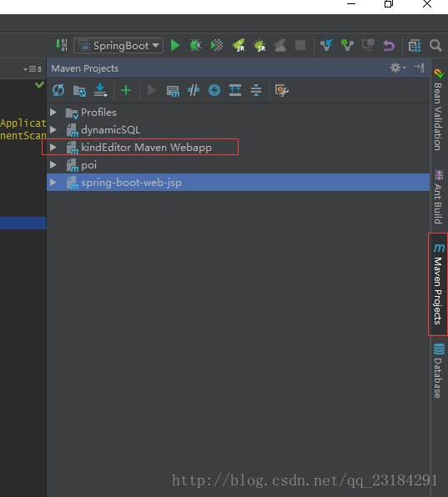Image resolution: width=448 pixels, height=497 pixels.
Task: Toggle Maven offline mode
Action: coord(194,90)
